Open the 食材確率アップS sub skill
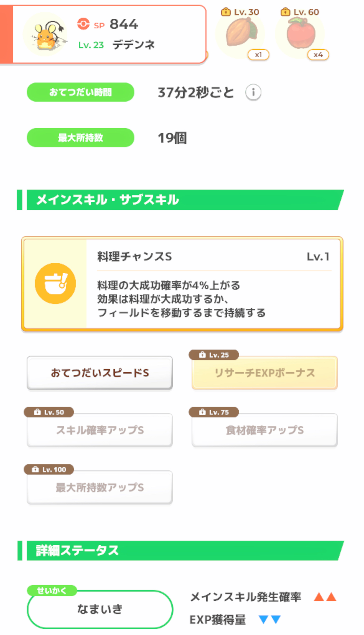 pyautogui.click(x=265, y=430)
